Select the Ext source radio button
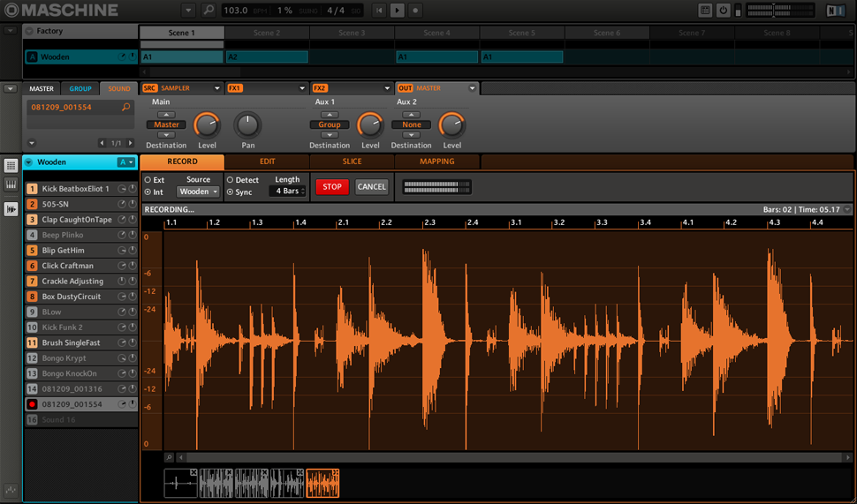The image size is (857, 504). (x=148, y=180)
